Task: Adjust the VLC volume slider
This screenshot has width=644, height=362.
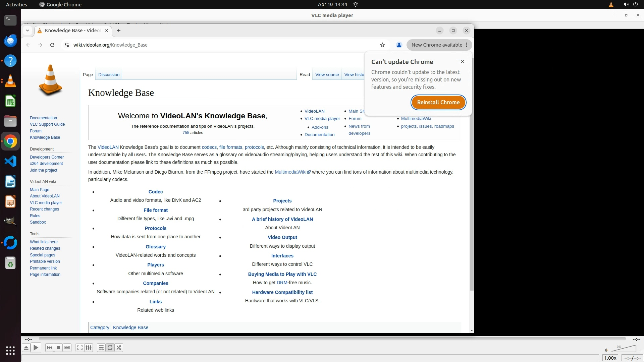Action: tap(624, 349)
